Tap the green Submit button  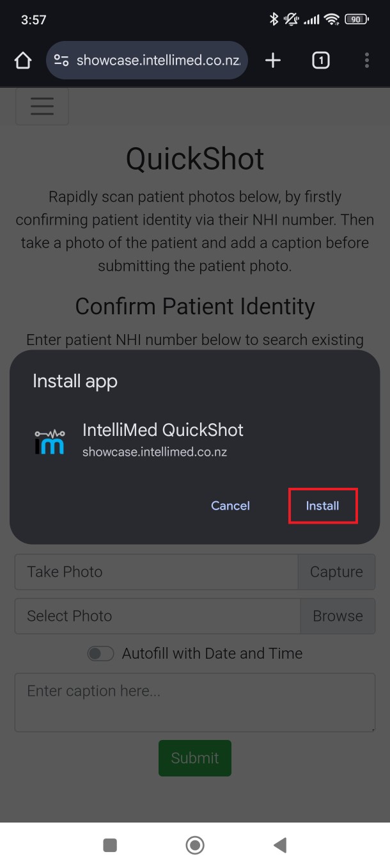(195, 758)
